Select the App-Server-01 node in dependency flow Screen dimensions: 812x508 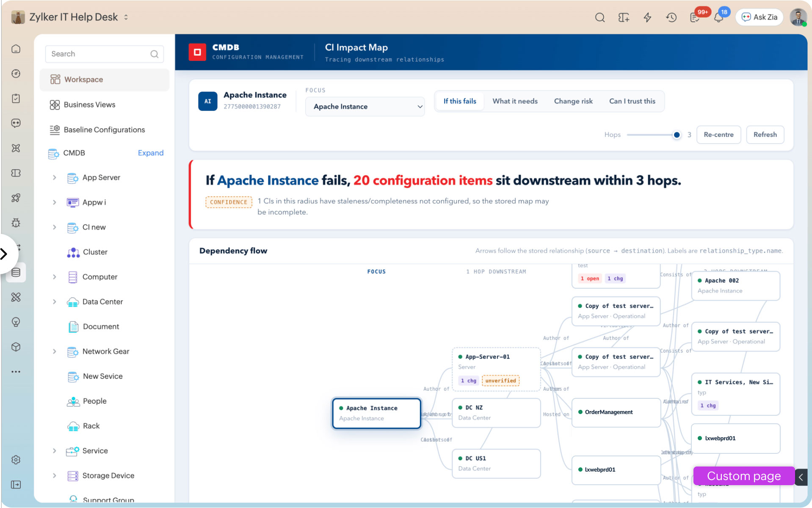point(496,369)
